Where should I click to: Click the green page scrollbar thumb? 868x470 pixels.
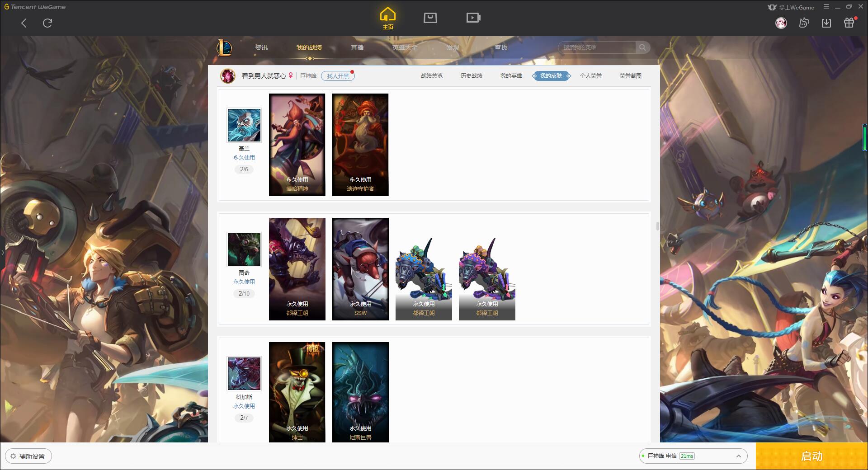tap(864, 137)
